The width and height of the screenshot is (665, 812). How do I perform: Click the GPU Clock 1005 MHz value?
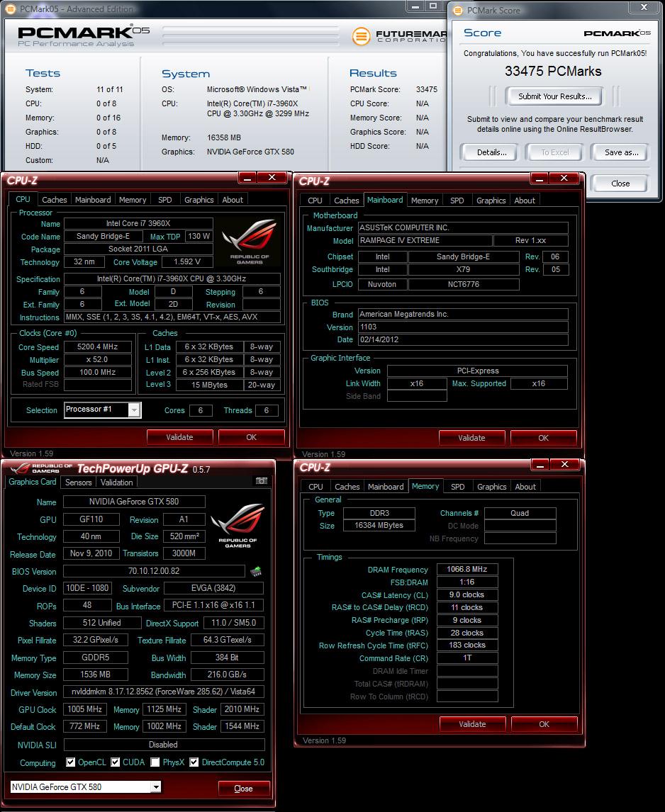coord(85,709)
